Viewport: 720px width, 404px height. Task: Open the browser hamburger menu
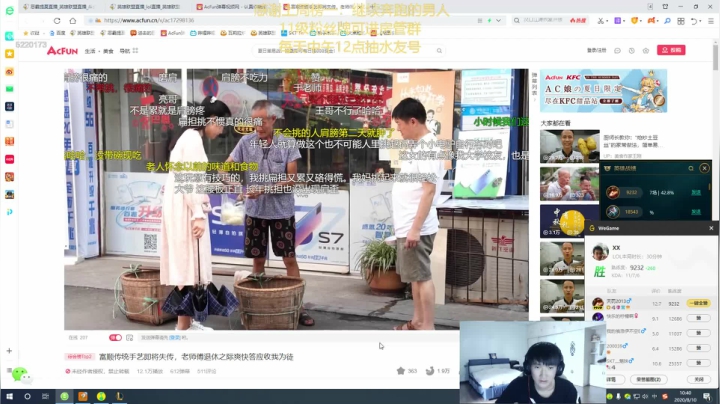coord(711,21)
